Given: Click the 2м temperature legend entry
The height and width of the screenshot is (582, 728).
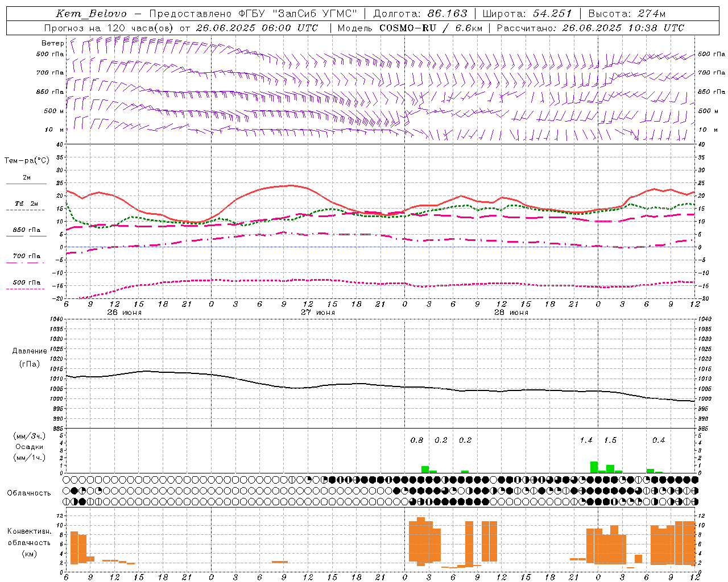Looking at the screenshot, I should pos(27,178).
